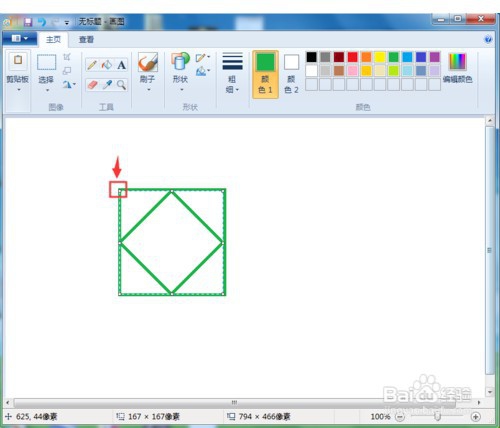Image resolution: width=500 pixels, height=428 pixels.
Task: Click the Brushes icon
Action: (x=148, y=62)
